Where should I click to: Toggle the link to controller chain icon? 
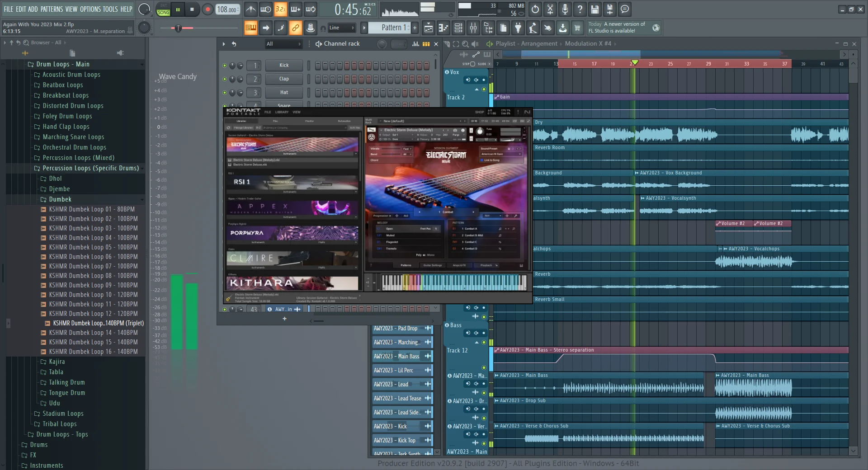pyautogui.click(x=296, y=28)
